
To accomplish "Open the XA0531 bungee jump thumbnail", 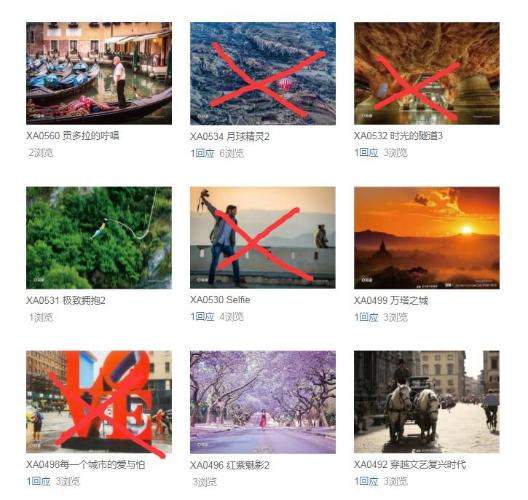I will click(99, 238).
